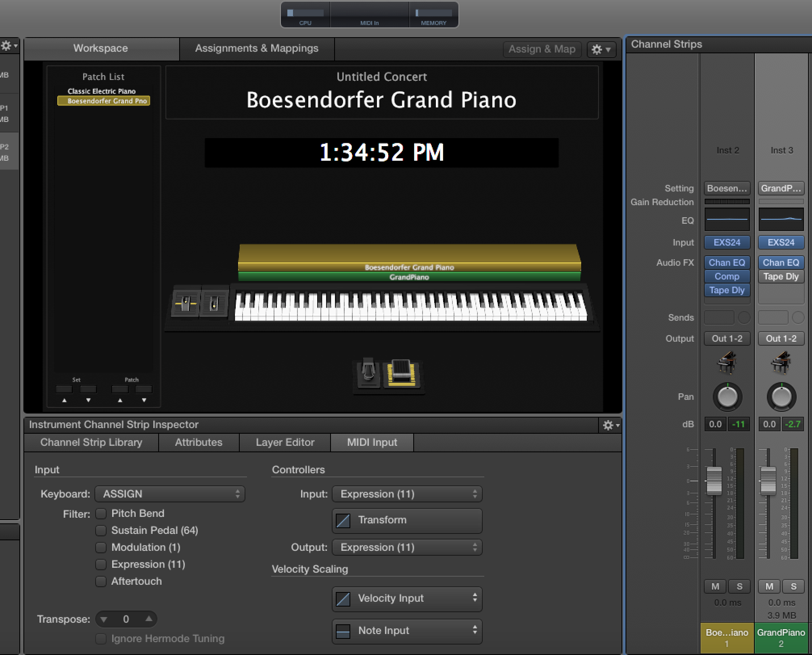Image resolution: width=812 pixels, height=655 pixels.
Task: Open Inst 2 Out 1-2 output menu
Action: point(727,338)
